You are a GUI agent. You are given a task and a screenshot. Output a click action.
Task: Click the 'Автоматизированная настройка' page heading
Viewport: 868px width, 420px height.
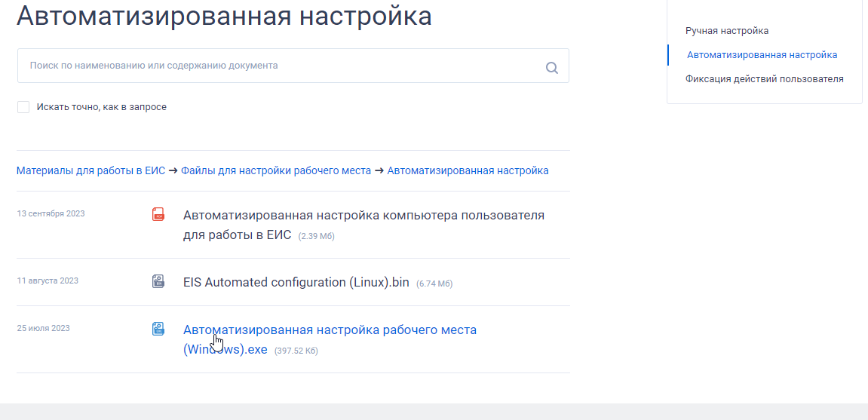pyautogui.click(x=224, y=16)
